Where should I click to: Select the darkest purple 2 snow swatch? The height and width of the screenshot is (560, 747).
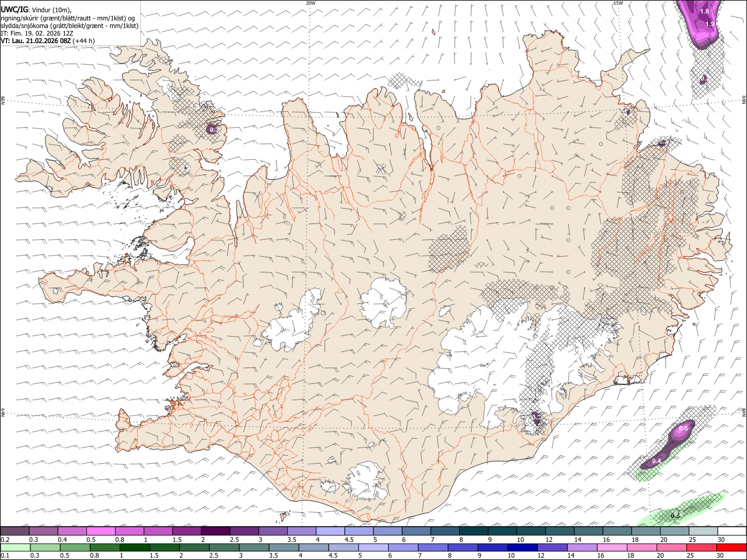pyautogui.click(x=215, y=531)
